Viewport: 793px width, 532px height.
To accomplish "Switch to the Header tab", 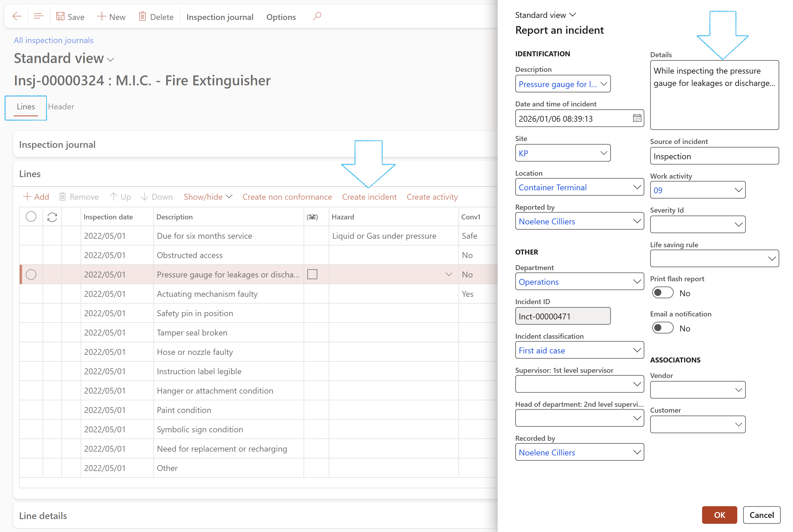I will point(61,106).
